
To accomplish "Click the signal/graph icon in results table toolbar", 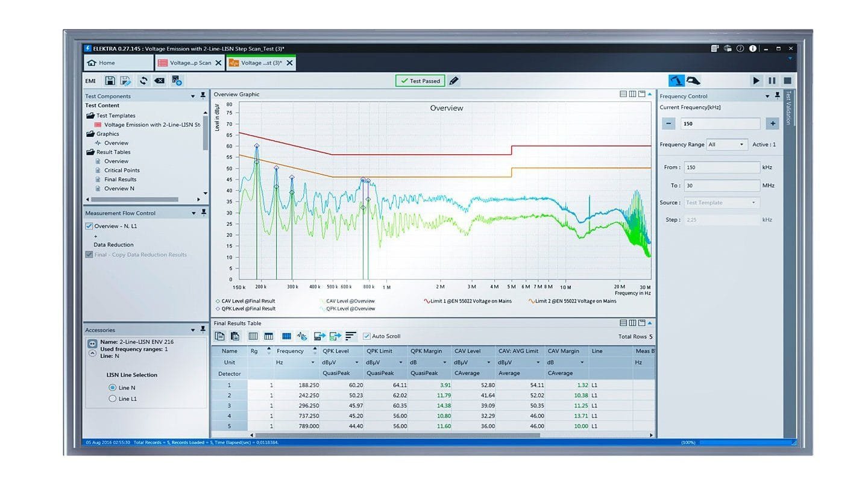I will tap(301, 336).
